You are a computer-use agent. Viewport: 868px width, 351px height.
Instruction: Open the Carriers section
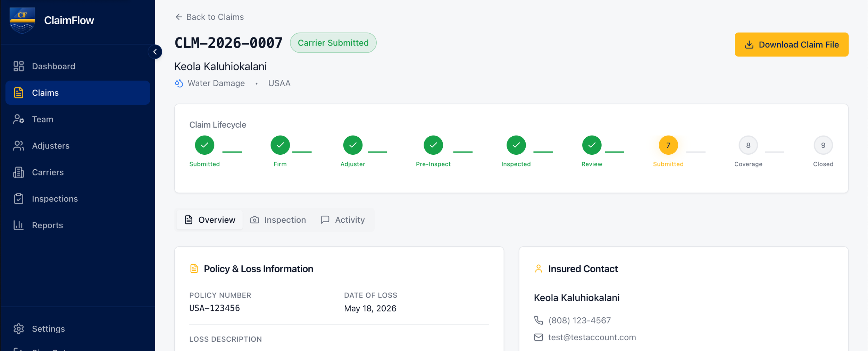[x=78, y=172]
